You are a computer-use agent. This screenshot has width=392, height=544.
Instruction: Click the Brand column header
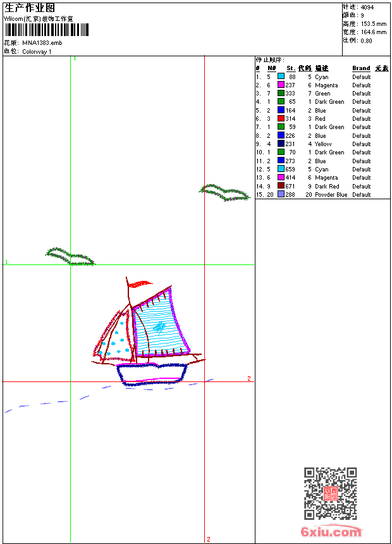click(361, 68)
